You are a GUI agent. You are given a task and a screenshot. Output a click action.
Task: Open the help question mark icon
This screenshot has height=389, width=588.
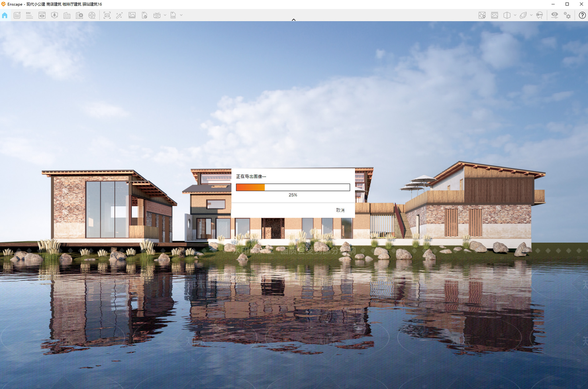582,15
